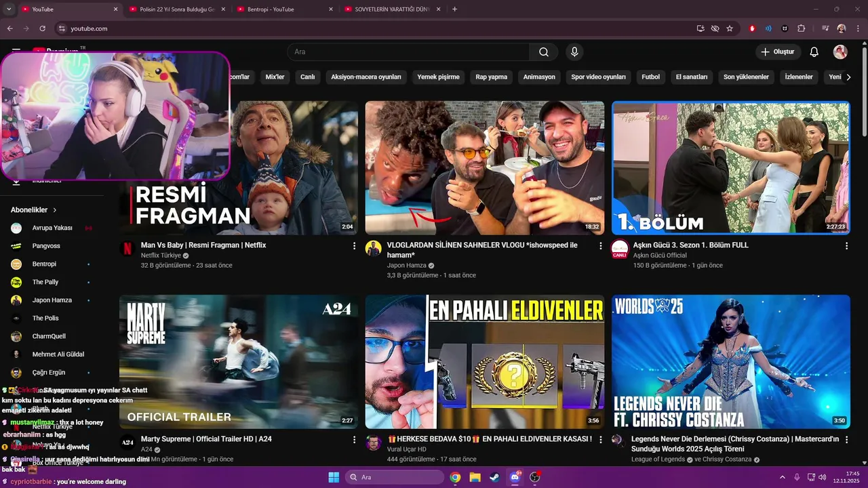Click the Oluştur create button

(778, 52)
